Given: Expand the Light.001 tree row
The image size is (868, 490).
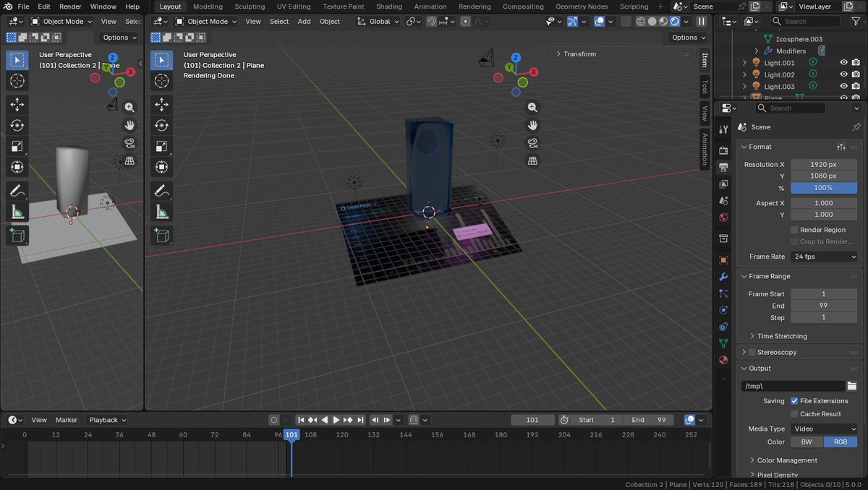Looking at the screenshot, I should point(744,63).
